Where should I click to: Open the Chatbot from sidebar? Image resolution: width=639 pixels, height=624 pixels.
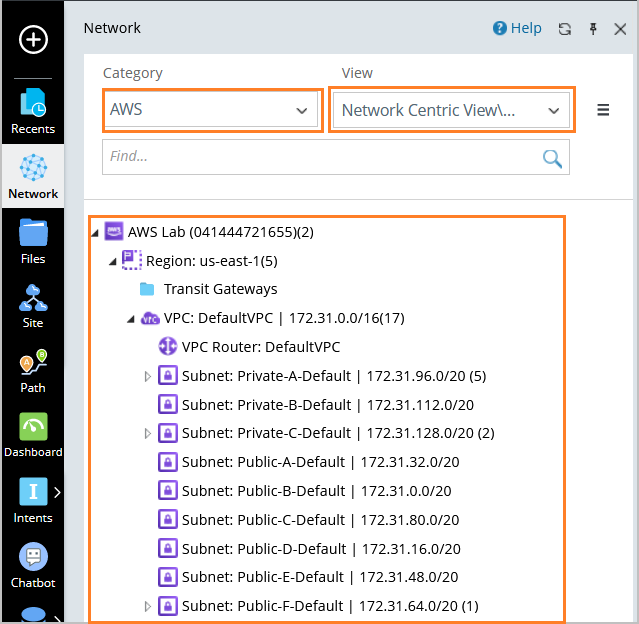click(x=33, y=565)
